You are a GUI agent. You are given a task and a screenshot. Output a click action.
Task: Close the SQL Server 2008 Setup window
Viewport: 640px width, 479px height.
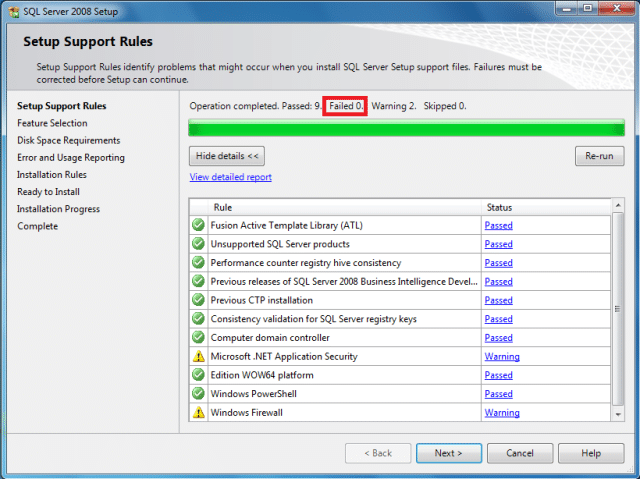[x=617, y=9]
